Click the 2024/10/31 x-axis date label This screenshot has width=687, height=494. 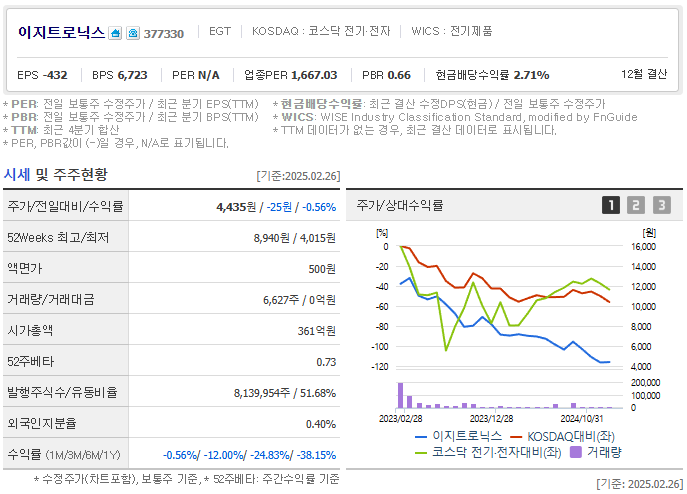(582, 419)
